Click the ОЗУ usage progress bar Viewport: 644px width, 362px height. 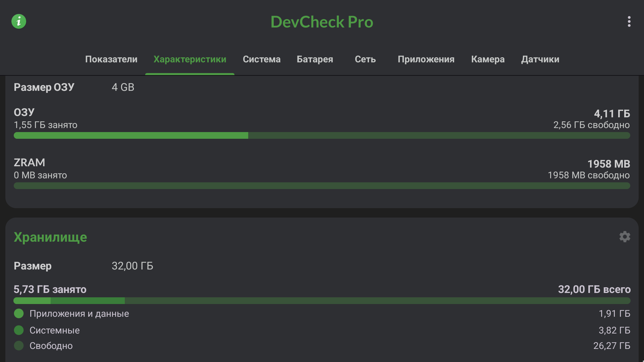point(322,135)
